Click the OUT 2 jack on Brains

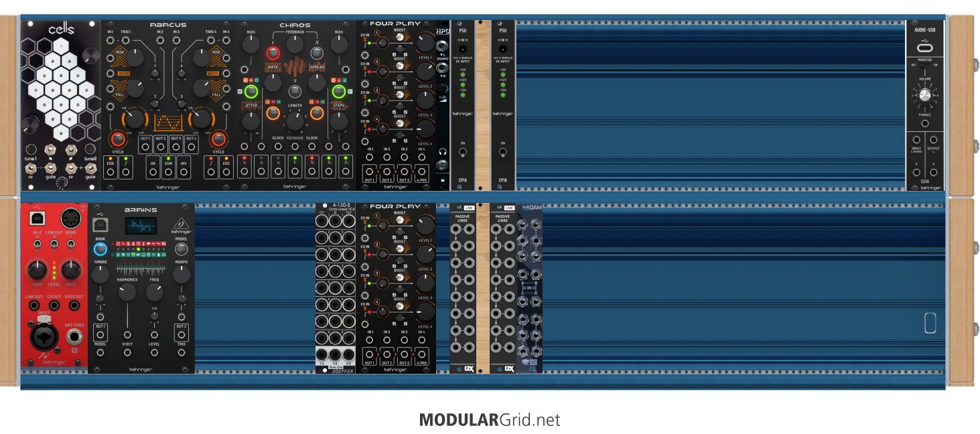[181, 334]
